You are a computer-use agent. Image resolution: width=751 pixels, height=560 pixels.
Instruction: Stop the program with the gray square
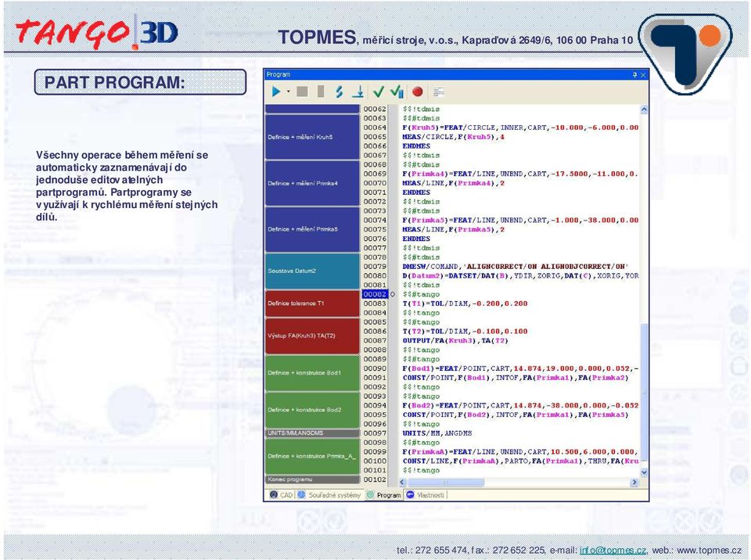(x=302, y=92)
